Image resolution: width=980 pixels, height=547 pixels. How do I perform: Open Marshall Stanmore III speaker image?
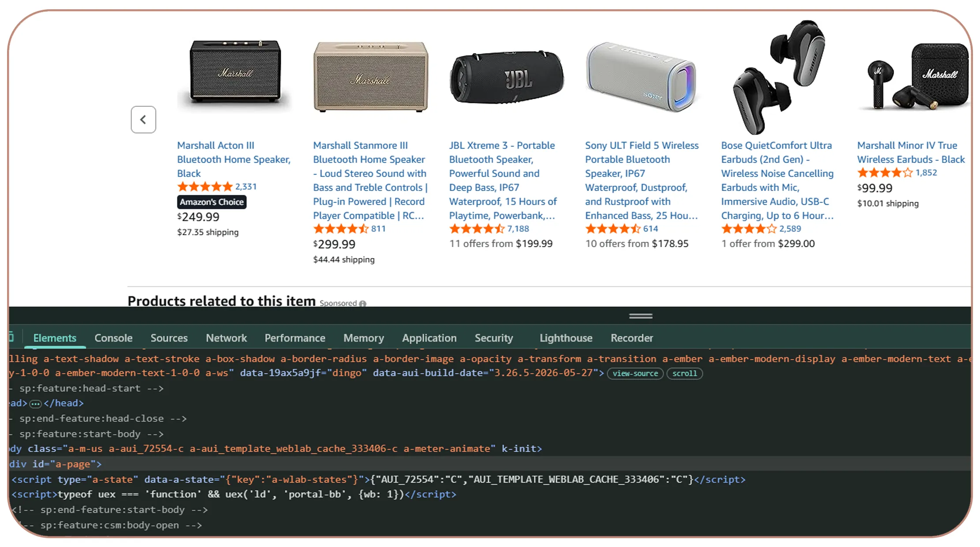371,76
